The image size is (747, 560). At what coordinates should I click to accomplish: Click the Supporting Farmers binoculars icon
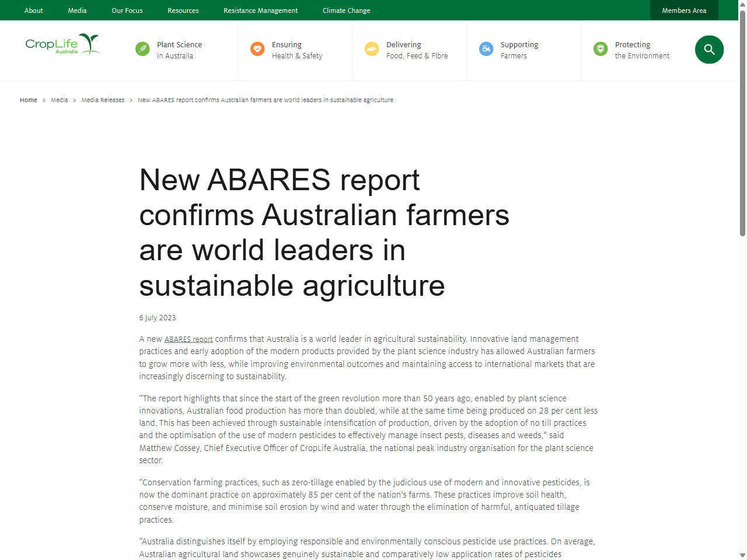click(x=486, y=49)
